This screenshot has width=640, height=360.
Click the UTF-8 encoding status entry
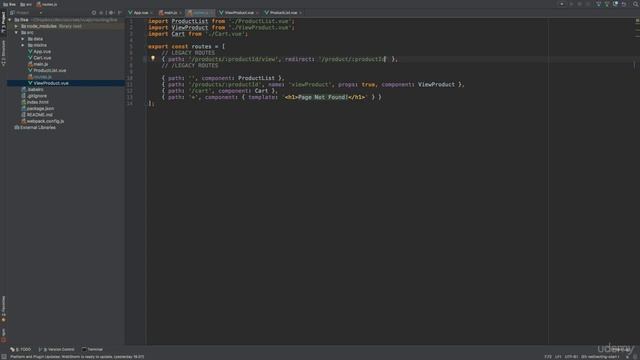click(571, 357)
